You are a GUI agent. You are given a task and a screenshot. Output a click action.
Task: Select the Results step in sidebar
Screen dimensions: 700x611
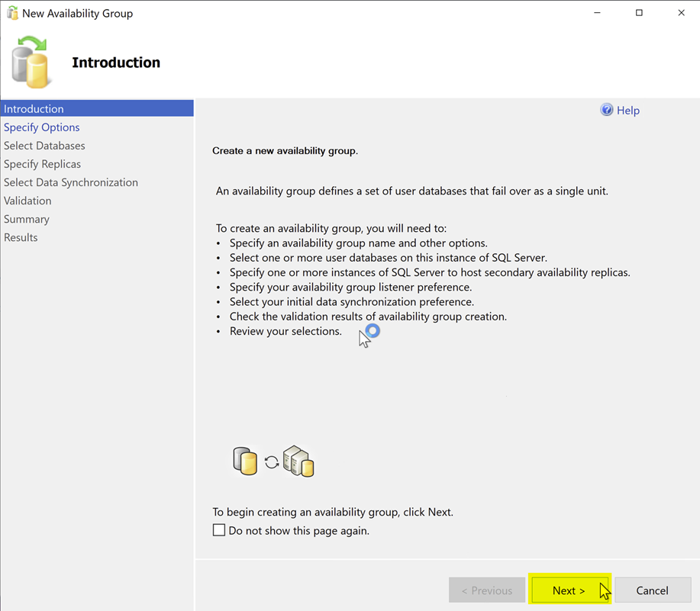point(21,237)
